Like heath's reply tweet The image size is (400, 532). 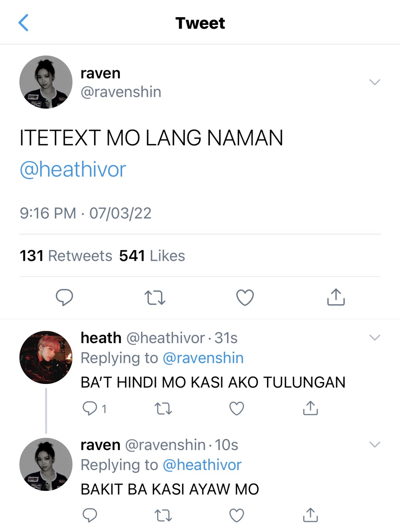237,408
